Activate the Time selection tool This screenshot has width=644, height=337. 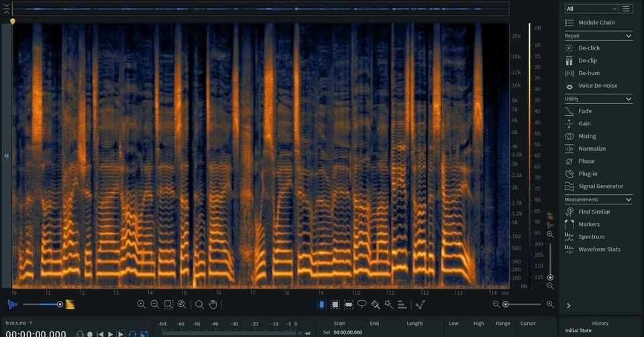tap(321, 305)
